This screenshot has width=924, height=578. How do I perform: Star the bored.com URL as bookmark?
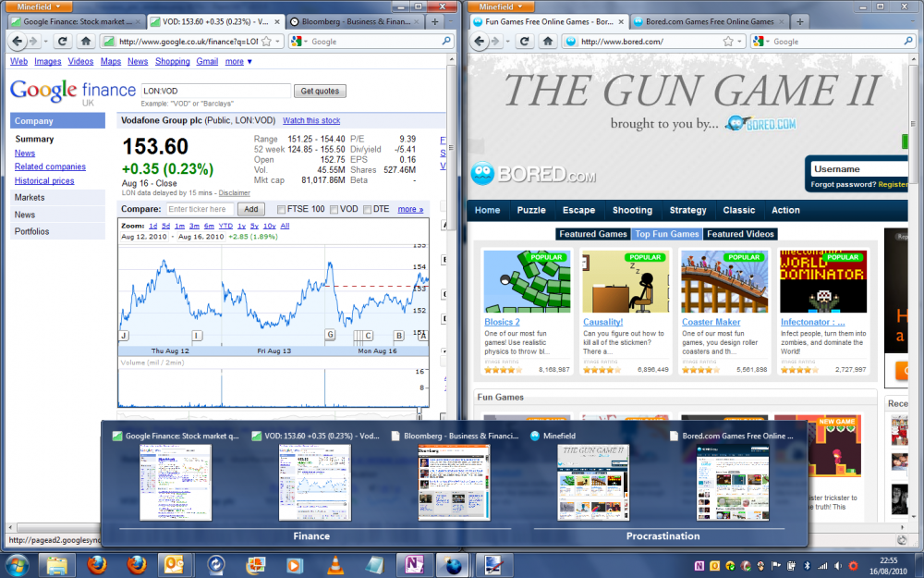click(x=728, y=42)
